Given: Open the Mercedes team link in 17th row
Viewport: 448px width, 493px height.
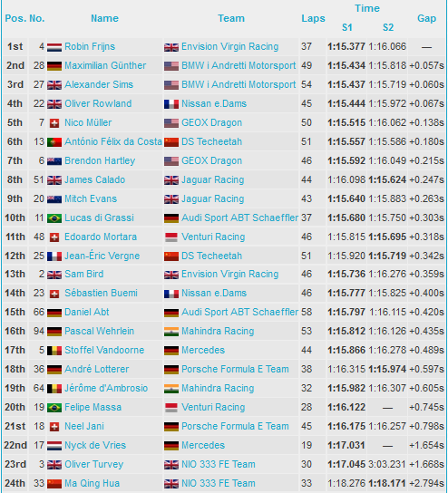Looking at the screenshot, I should point(203,350).
